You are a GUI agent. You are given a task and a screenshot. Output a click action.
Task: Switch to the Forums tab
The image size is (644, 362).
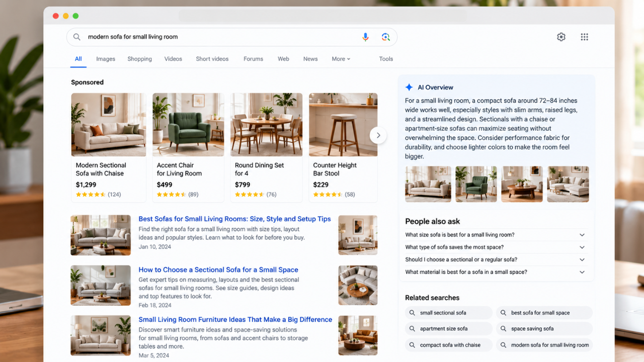pos(253,59)
